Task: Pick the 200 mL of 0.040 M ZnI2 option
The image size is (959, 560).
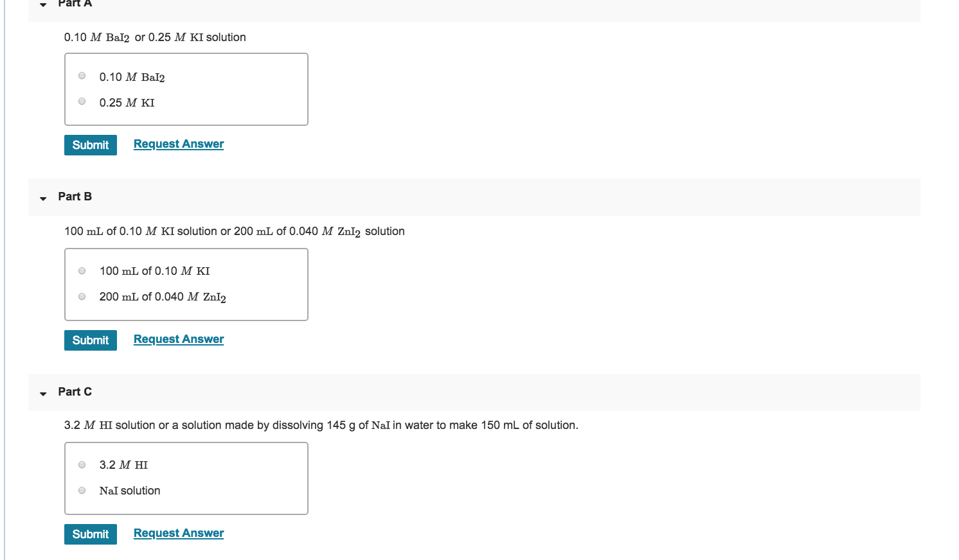Action: (82, 297)
